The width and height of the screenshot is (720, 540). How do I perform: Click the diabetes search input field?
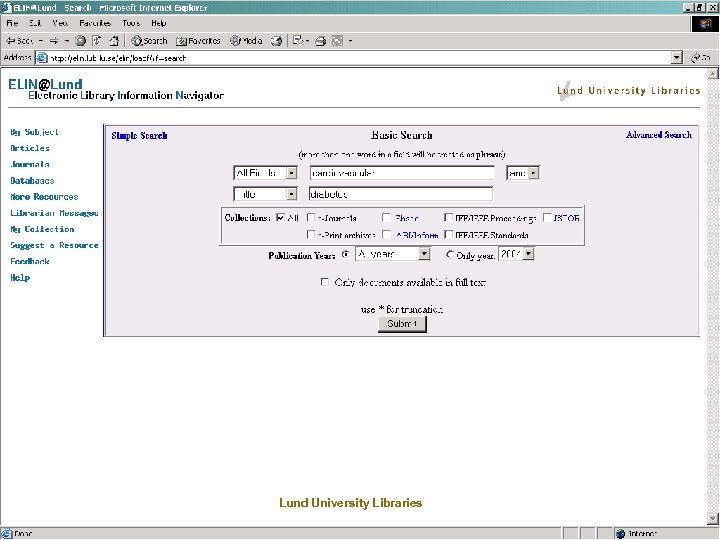point(401,194)
